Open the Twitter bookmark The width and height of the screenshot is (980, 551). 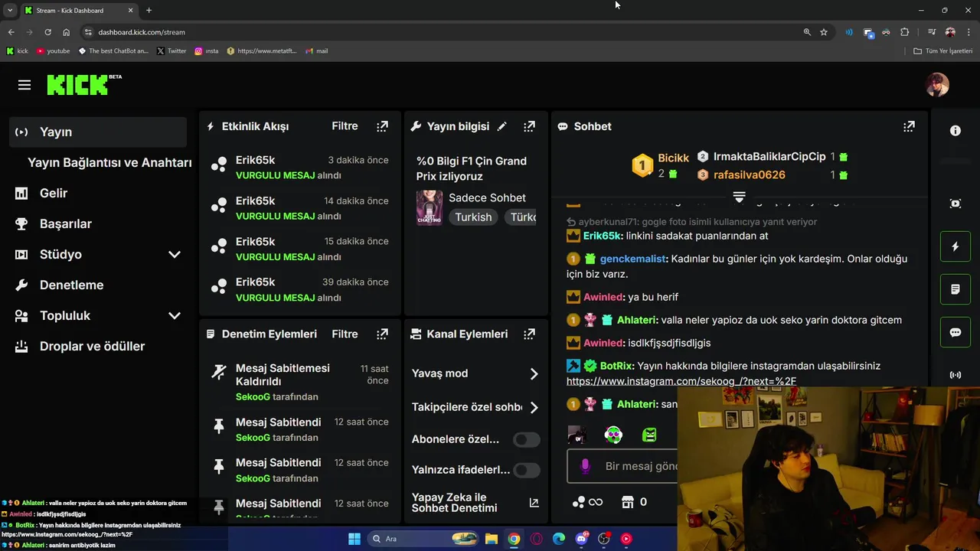[171, 51]
